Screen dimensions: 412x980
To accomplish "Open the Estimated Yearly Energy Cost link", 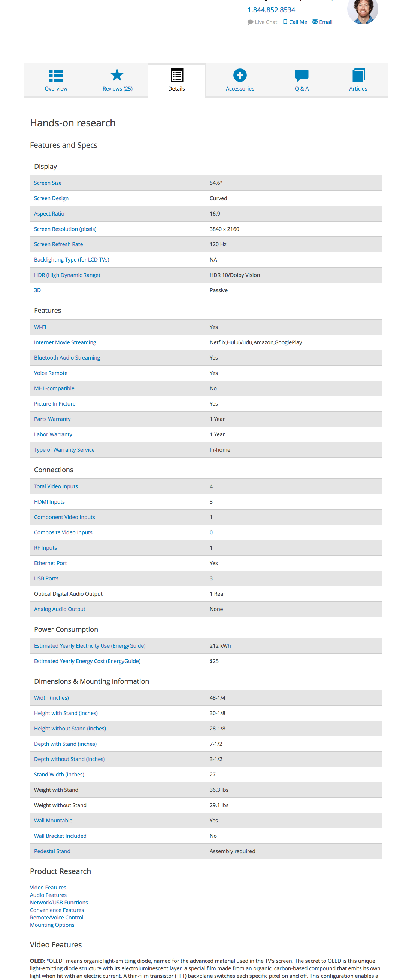I will [x=87, y=661].
